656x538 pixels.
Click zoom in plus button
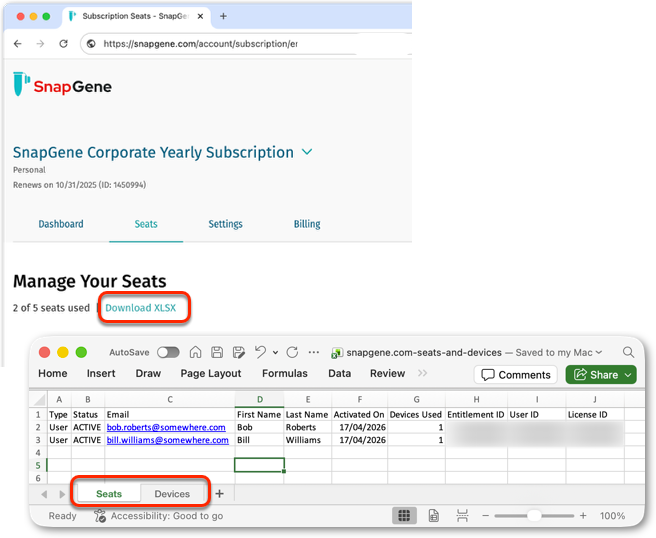pyautogui.click(x=583, y=515)
